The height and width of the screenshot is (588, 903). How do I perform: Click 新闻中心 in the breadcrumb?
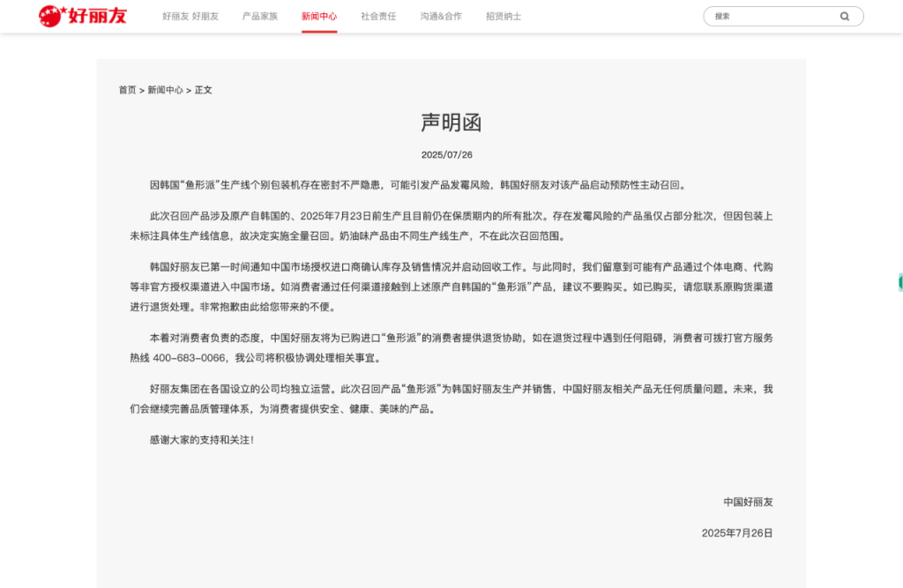tap(165, 90)
